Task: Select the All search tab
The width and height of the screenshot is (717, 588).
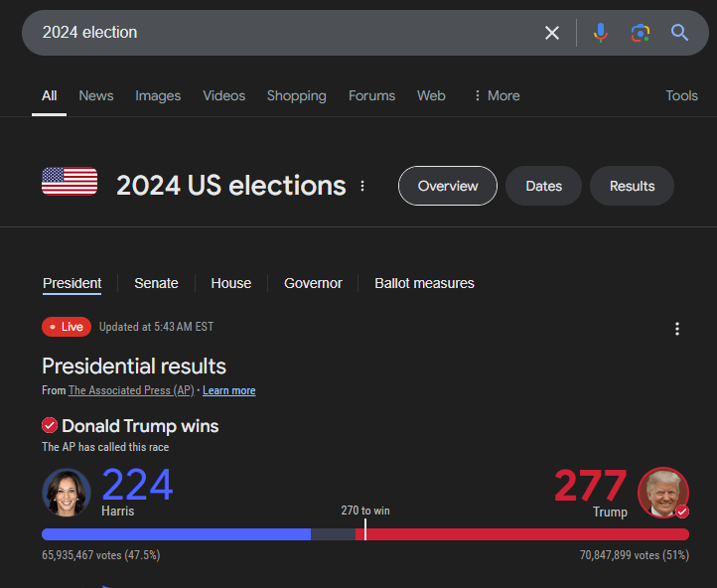Action: (x=49, y=95)
